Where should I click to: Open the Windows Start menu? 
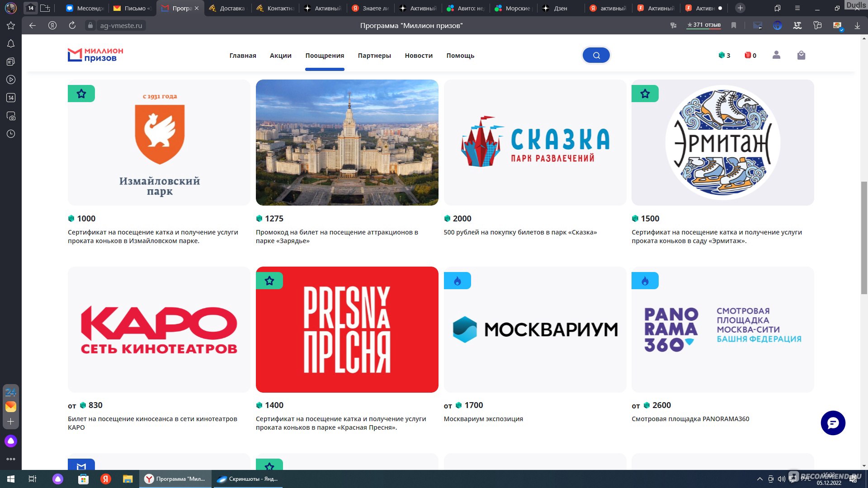tap(11, 479)
